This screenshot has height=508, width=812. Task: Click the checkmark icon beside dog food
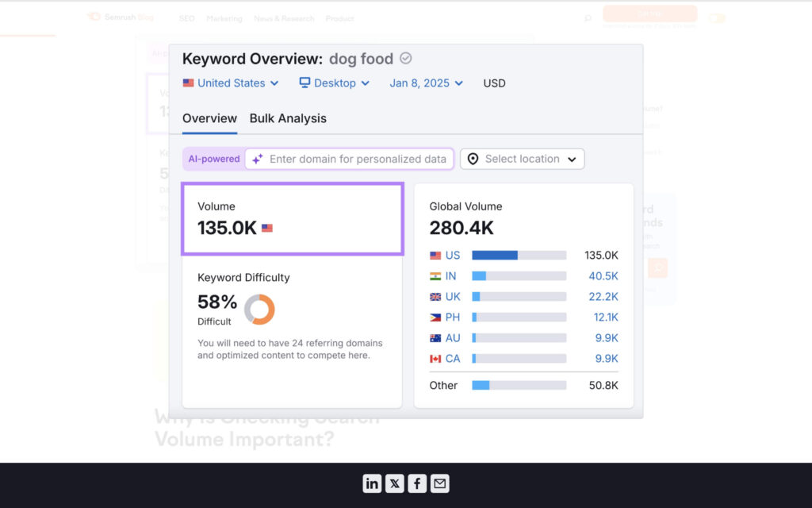click(405, 58)
